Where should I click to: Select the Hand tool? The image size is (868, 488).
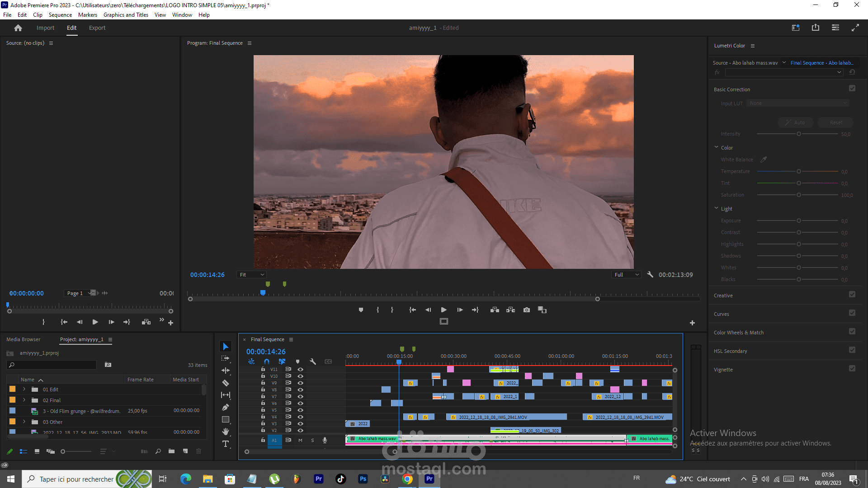click(x=226, y=432)
